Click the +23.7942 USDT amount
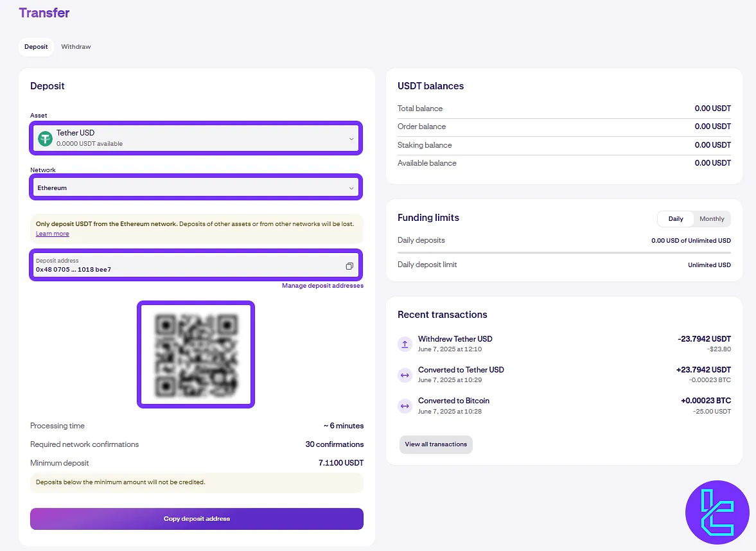Viewport: 756px width, 551px height. point(703,370)
